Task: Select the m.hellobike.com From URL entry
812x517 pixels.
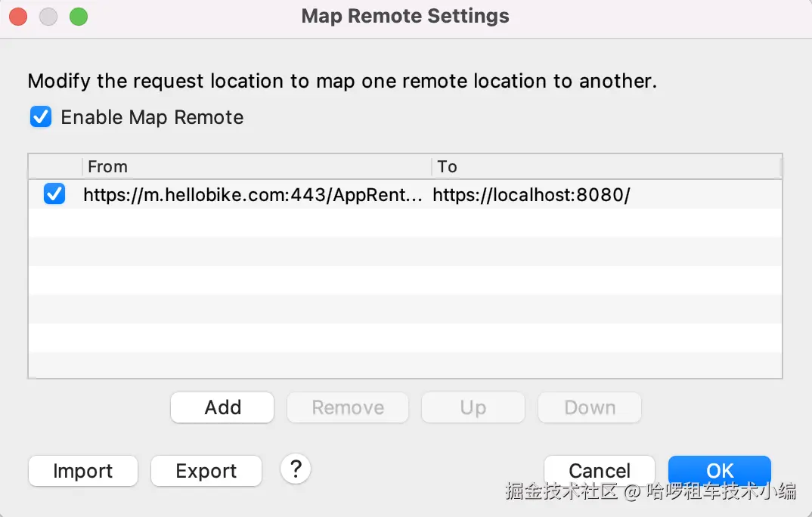Action: pyautogui.click(x=253, y=195)
